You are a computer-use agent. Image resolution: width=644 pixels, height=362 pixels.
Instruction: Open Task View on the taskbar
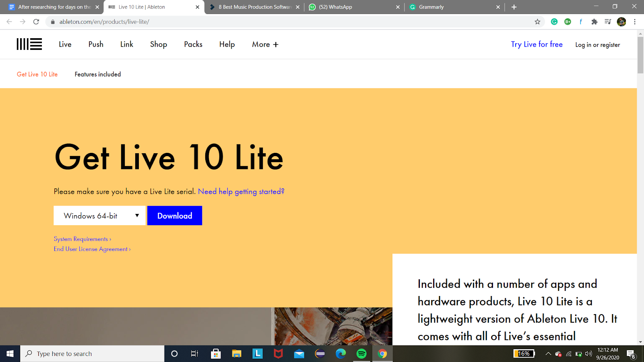click(x=195, y=354)
